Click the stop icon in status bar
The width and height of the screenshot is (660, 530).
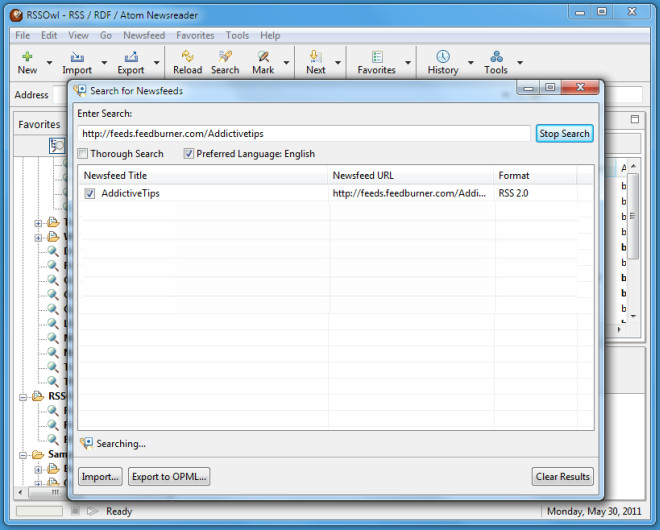click(75, 511)
